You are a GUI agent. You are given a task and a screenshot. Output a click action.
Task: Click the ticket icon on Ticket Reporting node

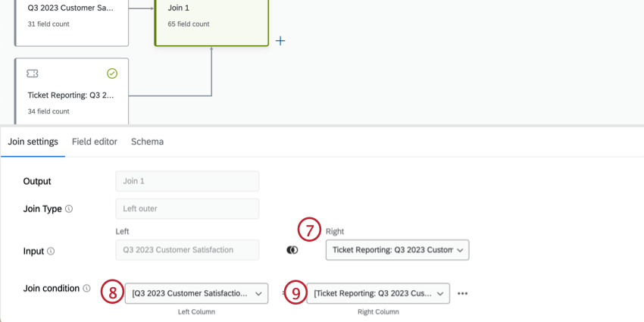pos(33,73)
